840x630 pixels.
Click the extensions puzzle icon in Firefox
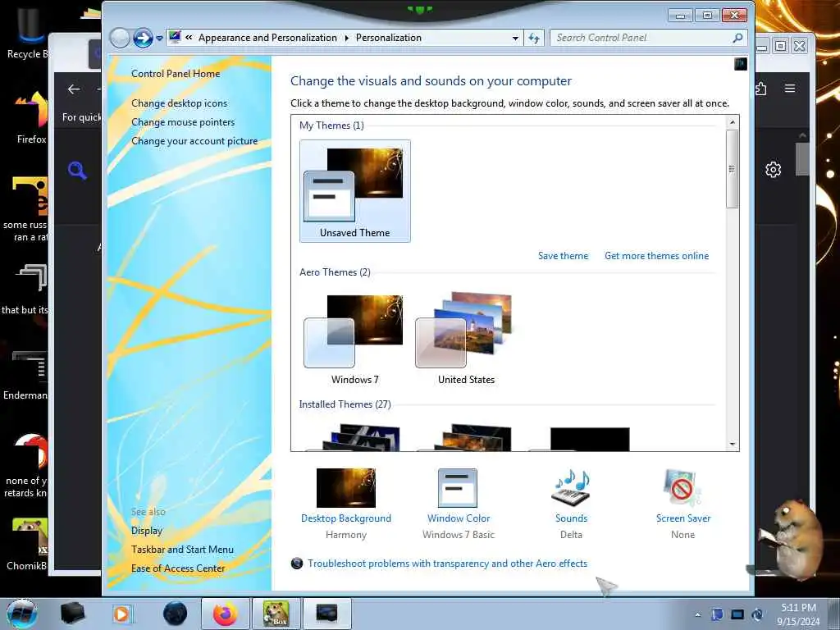point(760,89)
